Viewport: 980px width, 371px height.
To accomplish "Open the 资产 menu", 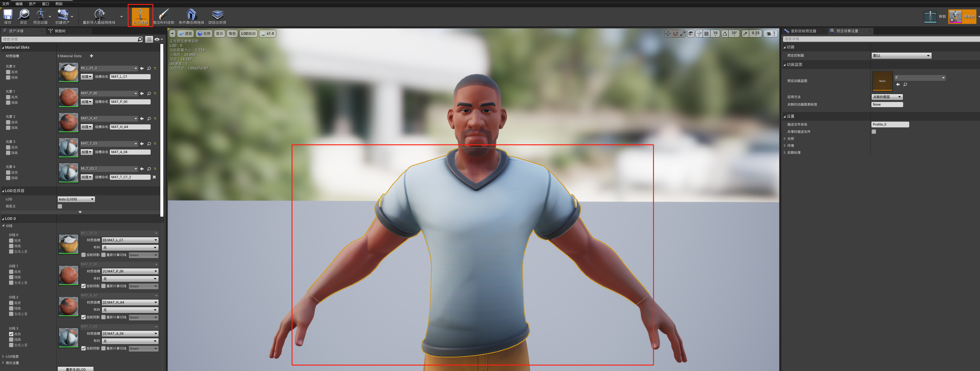I will 32,3.
